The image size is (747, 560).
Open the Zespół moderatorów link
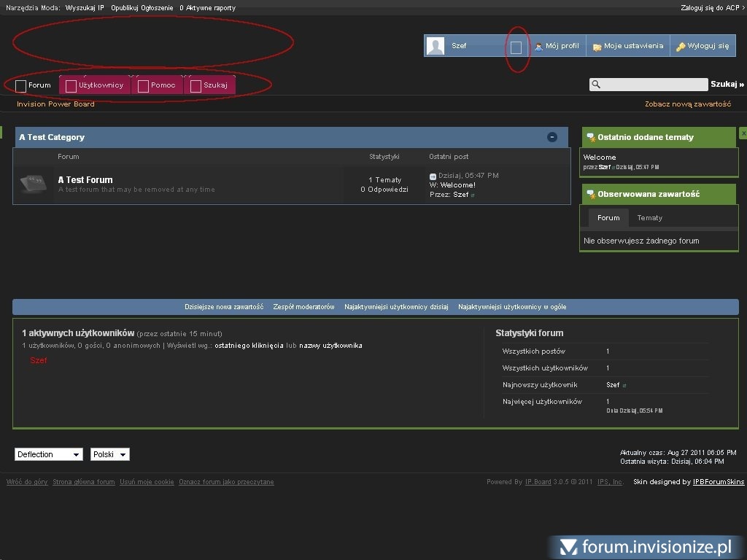[x=303, y=307]
